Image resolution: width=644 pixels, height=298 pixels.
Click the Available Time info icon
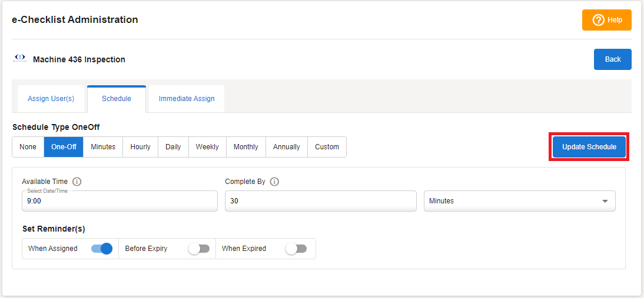click(77, 182)
